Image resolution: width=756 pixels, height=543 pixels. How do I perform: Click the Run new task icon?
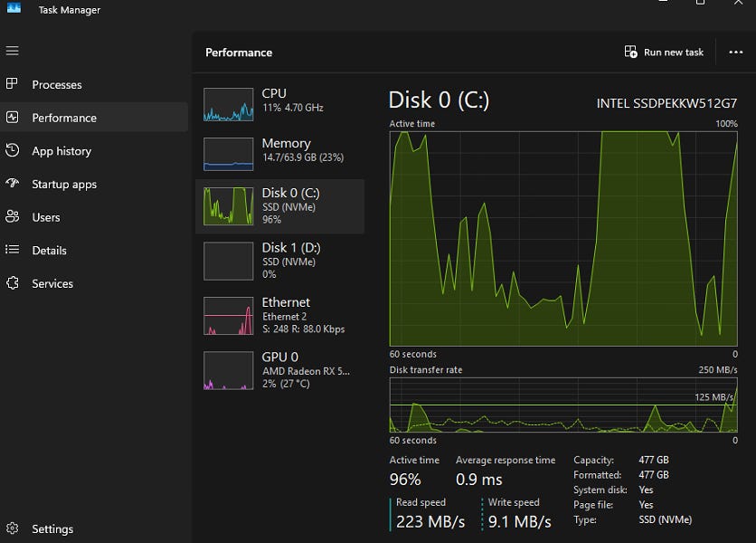click(x=630, y=52)
